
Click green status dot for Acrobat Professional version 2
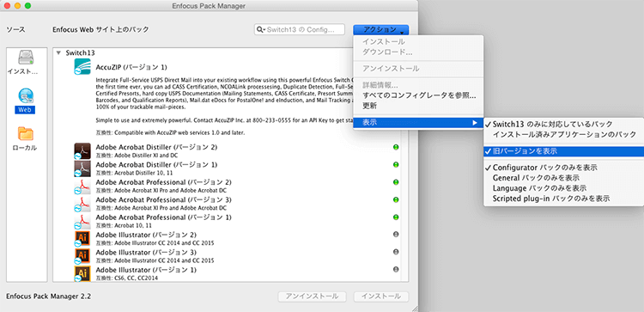click(396, 182)
